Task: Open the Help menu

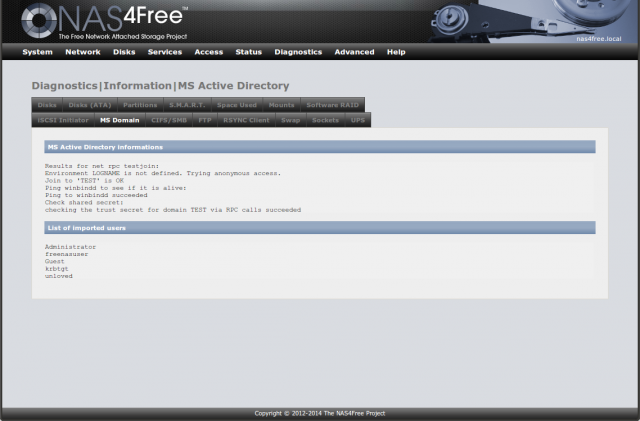Action: (x=396, y=52)
